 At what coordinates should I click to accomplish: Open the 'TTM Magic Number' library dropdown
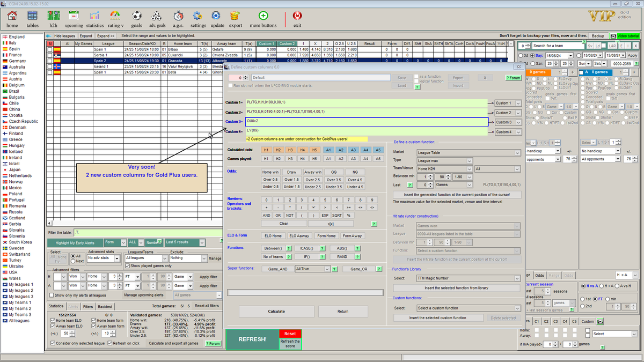point(469,278)
